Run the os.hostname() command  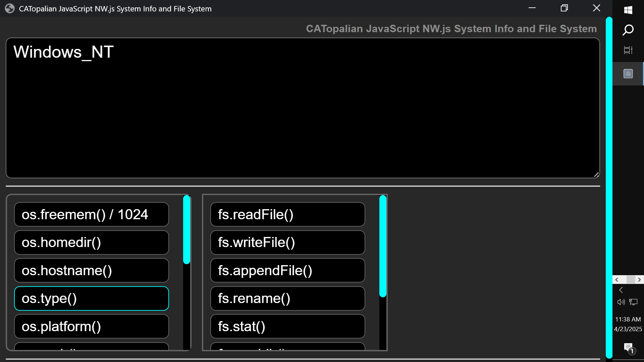pyautogui.click(x=91, y=270)
